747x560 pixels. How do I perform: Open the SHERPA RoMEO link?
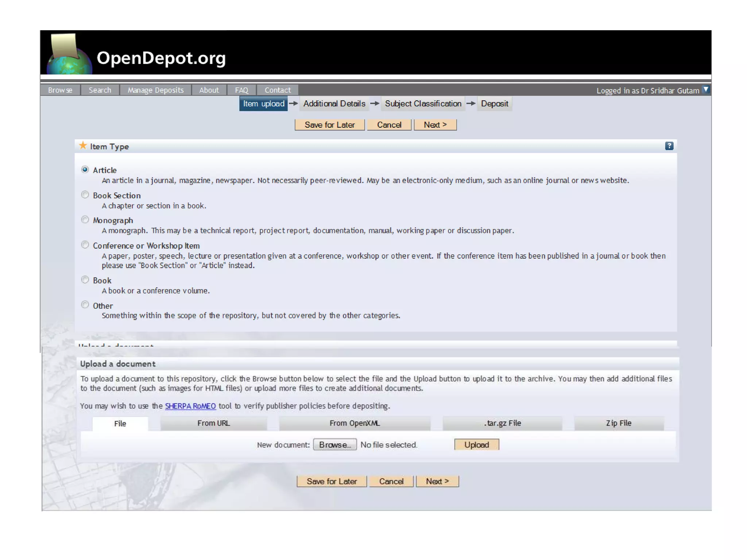point(190,406)
